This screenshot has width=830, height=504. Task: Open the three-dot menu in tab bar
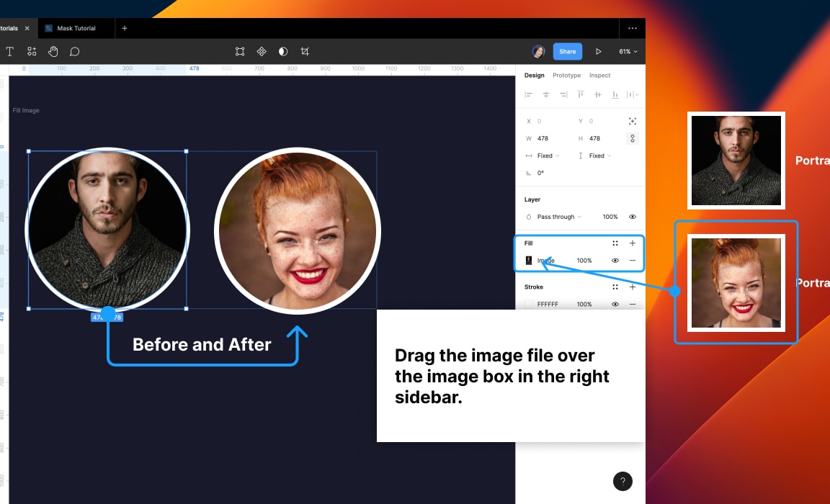[x=633, y=29]
